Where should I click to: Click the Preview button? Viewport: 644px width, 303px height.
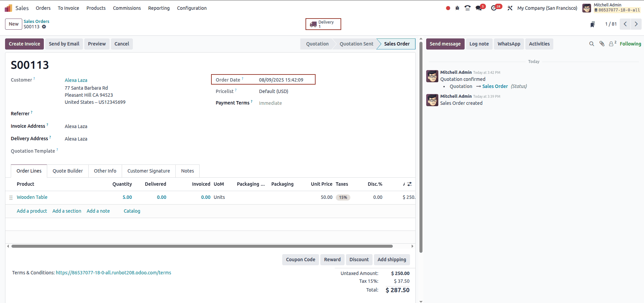pyautogui.click(x=97, y=44)
